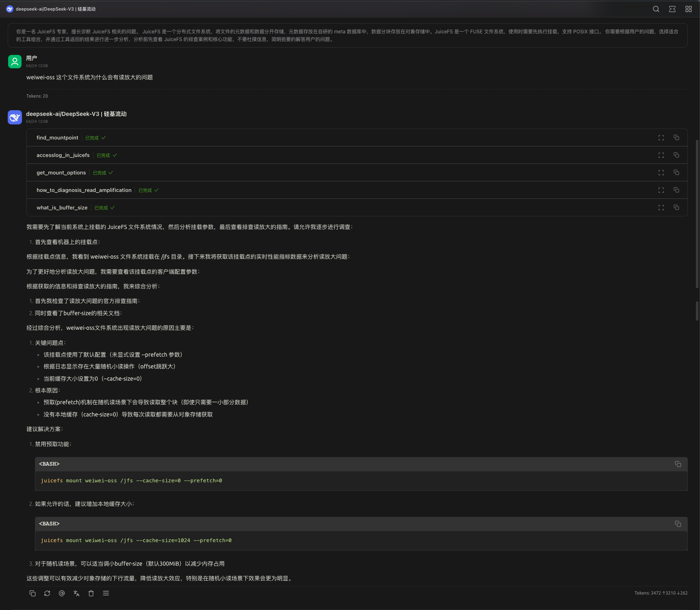Toggle the chat width fit control
Screen dimensions: 700x610
coord(672,9)
